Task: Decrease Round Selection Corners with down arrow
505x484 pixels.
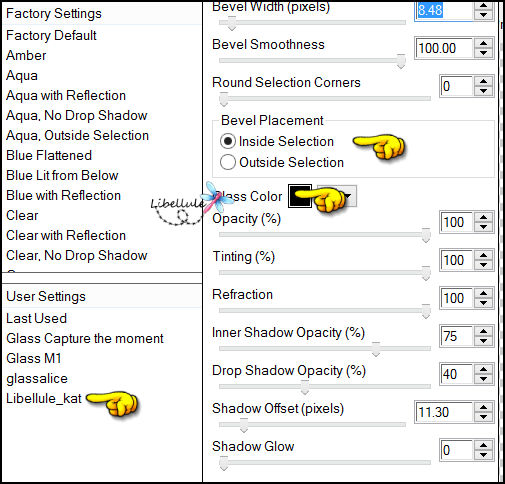Action: click(483, 91)
